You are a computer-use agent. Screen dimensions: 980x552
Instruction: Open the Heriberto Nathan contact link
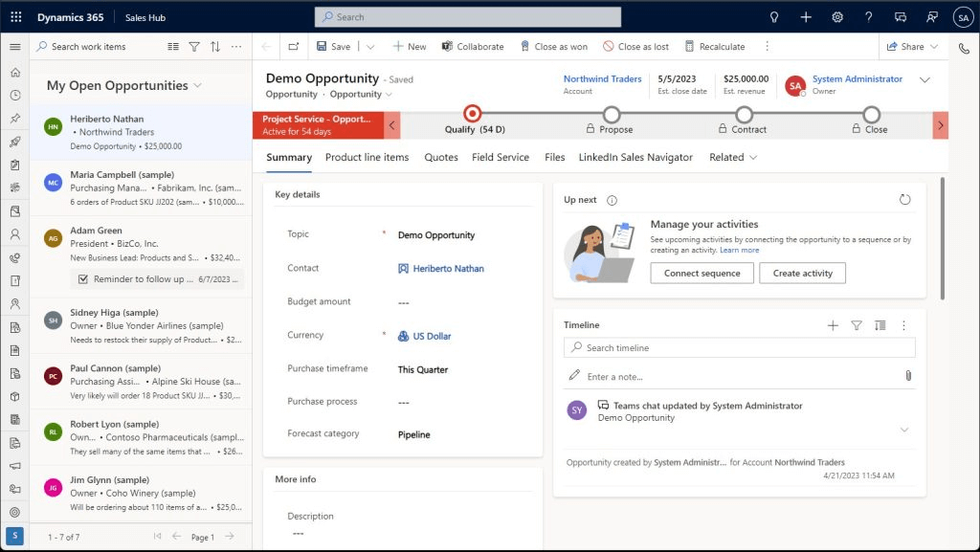coord(448,269)
